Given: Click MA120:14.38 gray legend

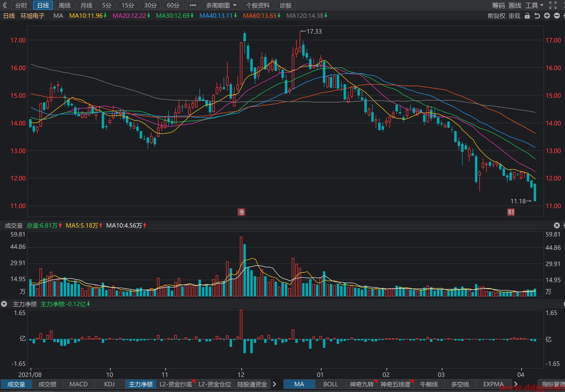Looking at the screenshot, I should click(x=307, y=16).
